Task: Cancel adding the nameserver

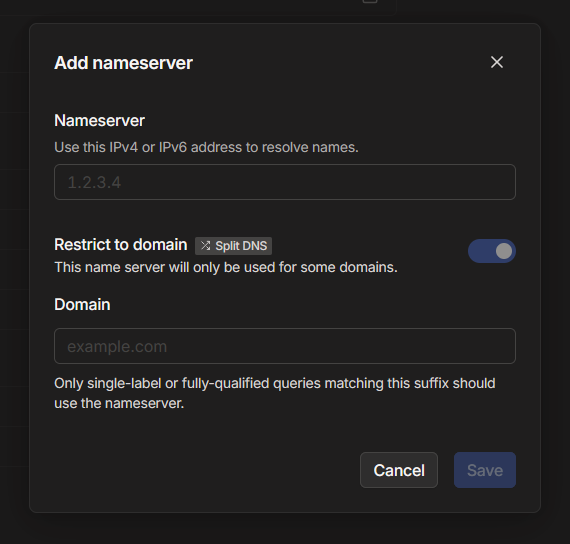Action: point(399,470)
